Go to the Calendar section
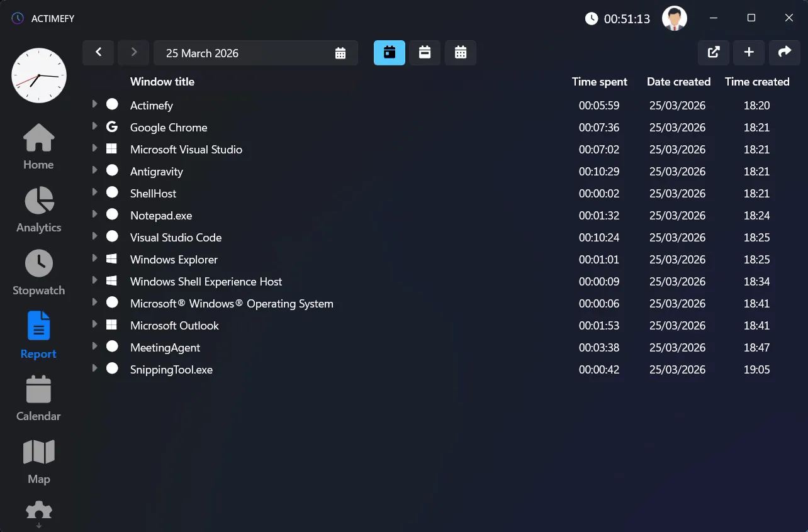This screenshot has height=532, width=808. [38, 398]
